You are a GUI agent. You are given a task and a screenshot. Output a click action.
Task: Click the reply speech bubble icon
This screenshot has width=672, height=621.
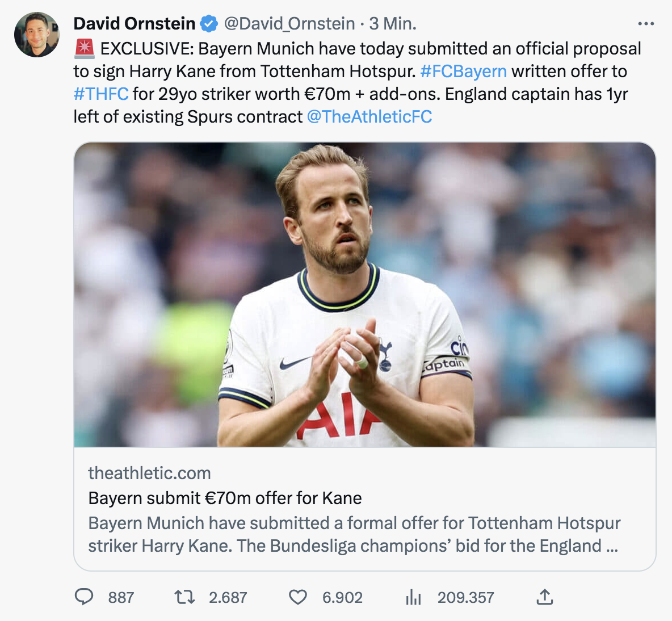point(84,597)
